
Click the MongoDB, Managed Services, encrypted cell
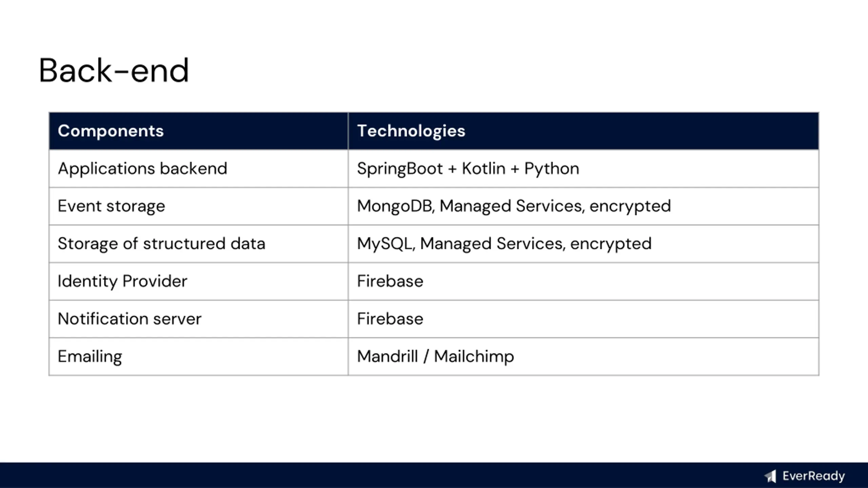[x=583, y=206]
